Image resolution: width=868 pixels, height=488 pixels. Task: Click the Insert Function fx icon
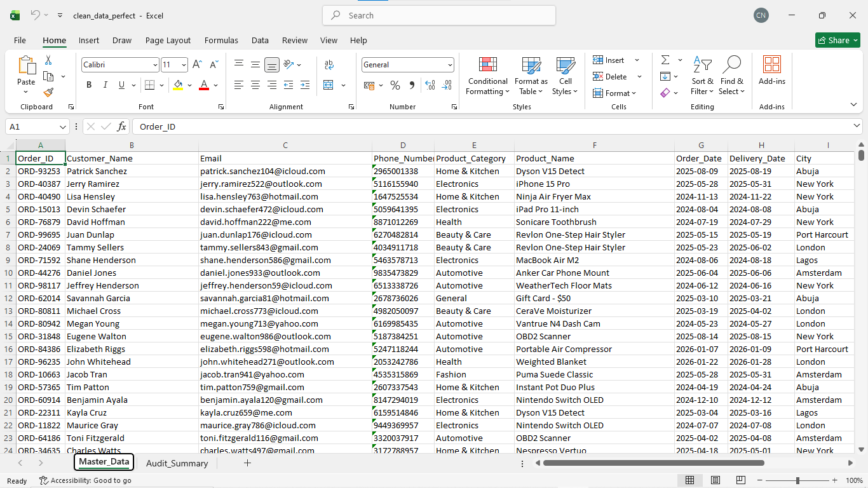pos(121,127)
